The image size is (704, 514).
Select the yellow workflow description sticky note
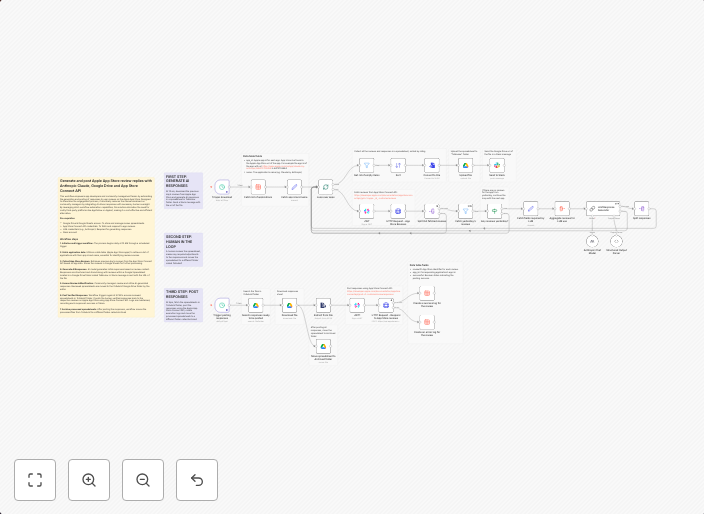tap(106, 247)
